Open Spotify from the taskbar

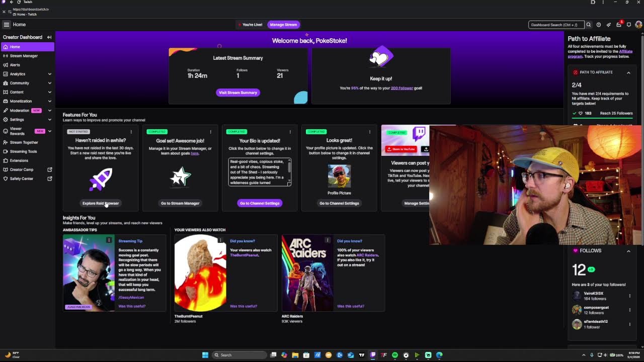[x=395, y=355]
